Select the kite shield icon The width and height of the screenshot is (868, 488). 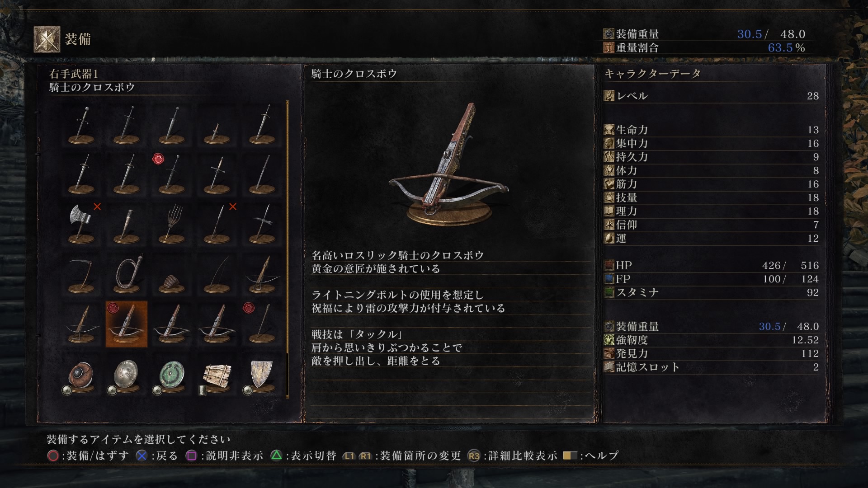pyautogui.click(x=262, y=376)
